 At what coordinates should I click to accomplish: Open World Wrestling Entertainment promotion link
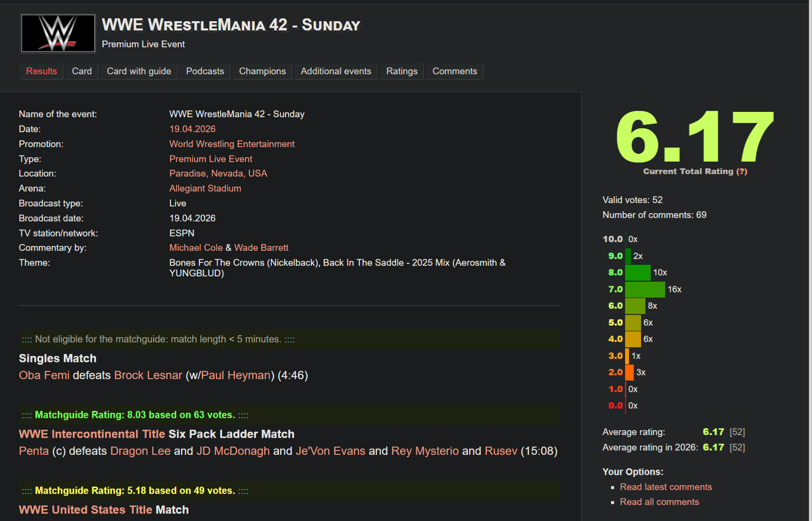[x=232, y=144]
